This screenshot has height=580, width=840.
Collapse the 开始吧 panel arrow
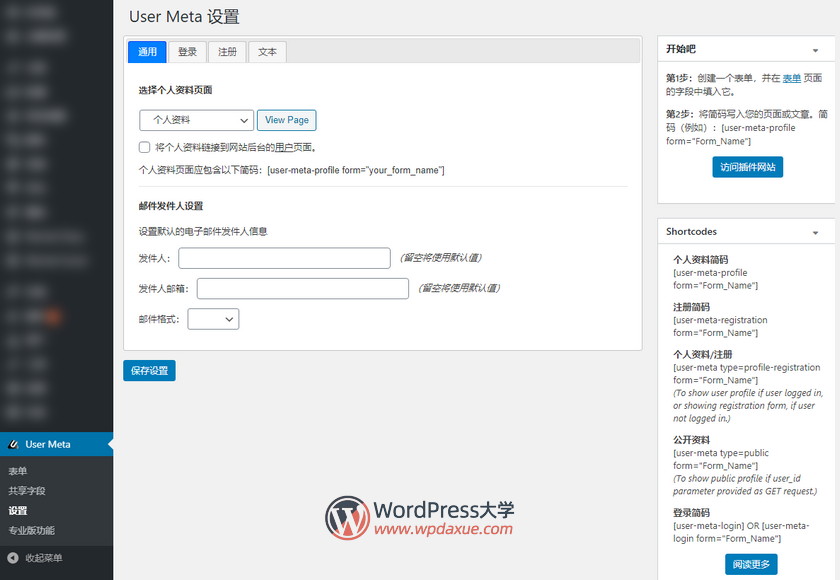[815, 49]
